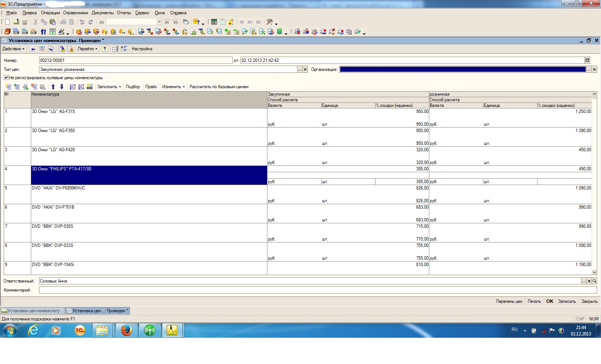Viewport: 601px width, 364px height.
Task: Open date picker next to document date
Action: [x=587, y=60]
